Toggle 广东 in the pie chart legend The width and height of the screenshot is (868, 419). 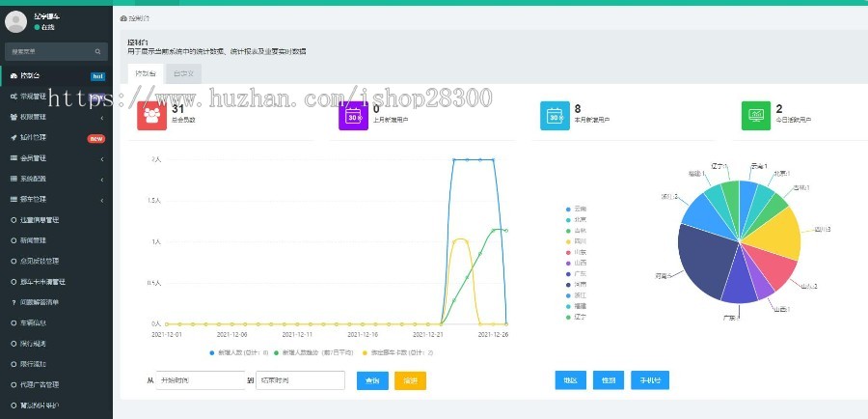[x=577, y=274]
